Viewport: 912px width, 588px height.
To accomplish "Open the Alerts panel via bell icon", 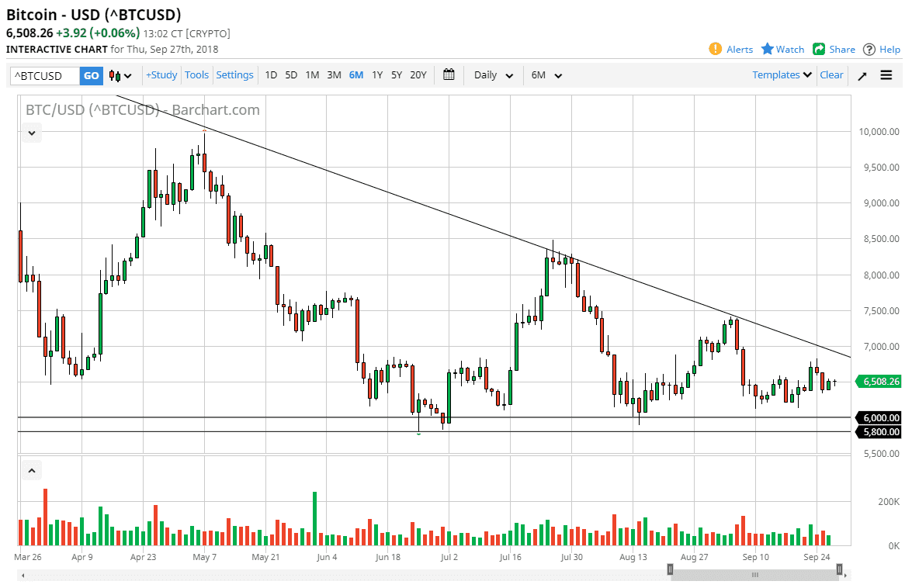I will click(x=730, y=49).
